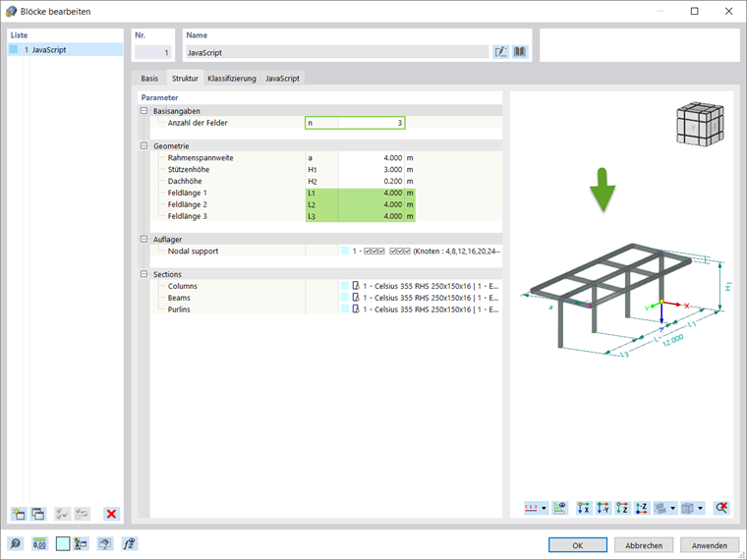Set view in -Y direction
747x560 pixels.
603,508
